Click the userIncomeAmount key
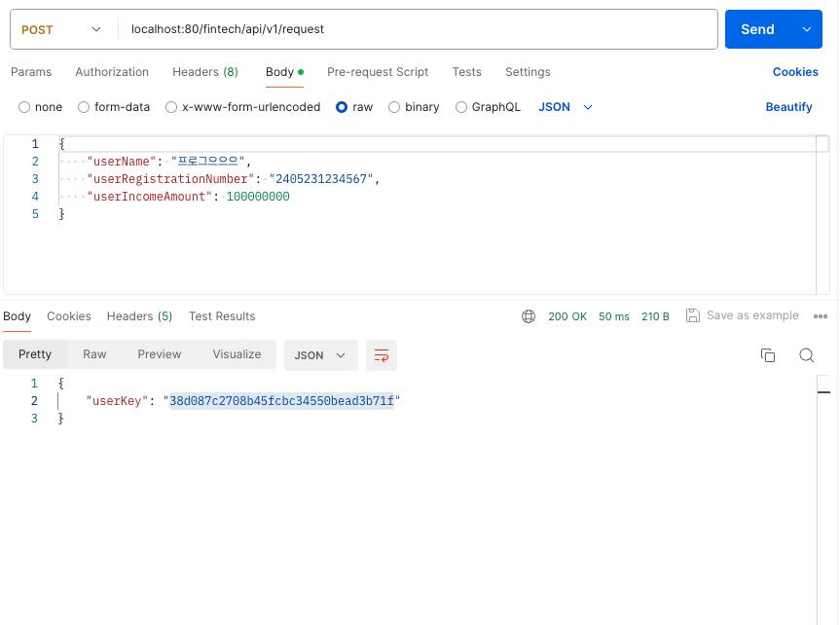This screenshot has width=840, height=625. coord(150,197)
